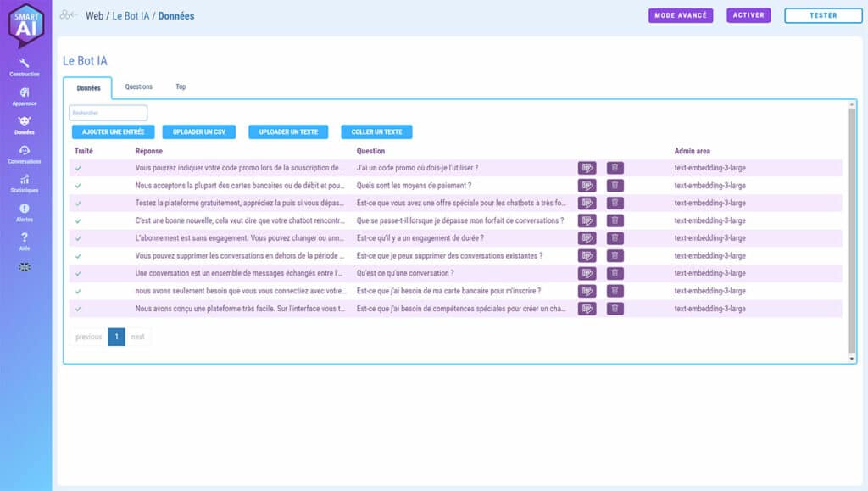
Task: Click the bot tree icon beside breadcrumb
Action: click(x=68, y=15)
